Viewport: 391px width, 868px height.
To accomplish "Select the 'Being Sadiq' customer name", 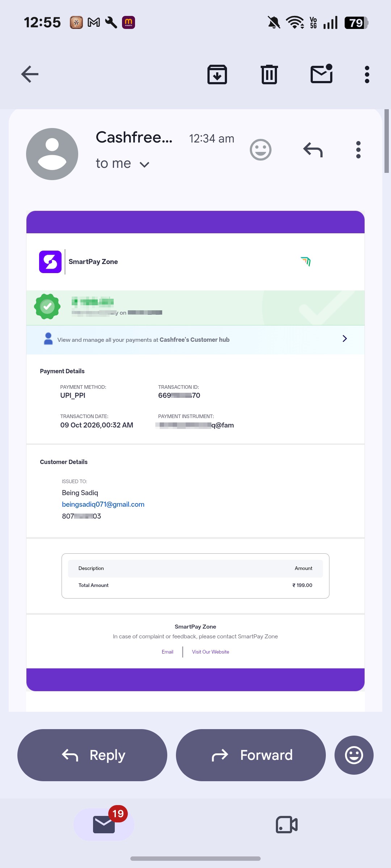I will (80, 493).
